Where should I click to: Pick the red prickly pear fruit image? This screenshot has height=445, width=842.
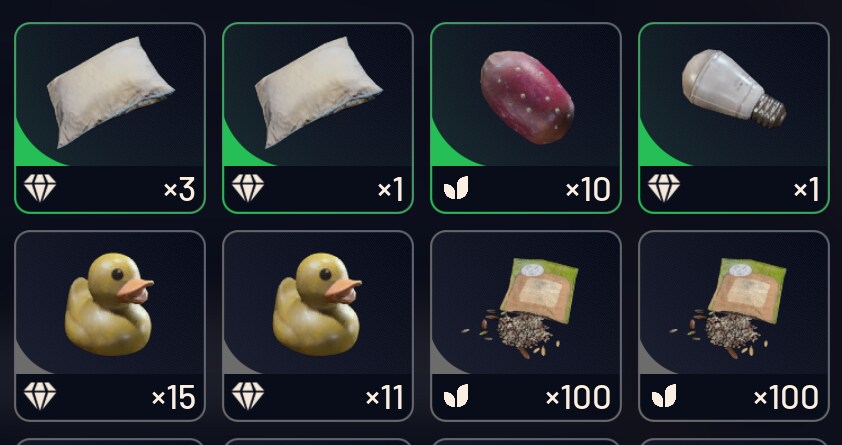point(527,97)
